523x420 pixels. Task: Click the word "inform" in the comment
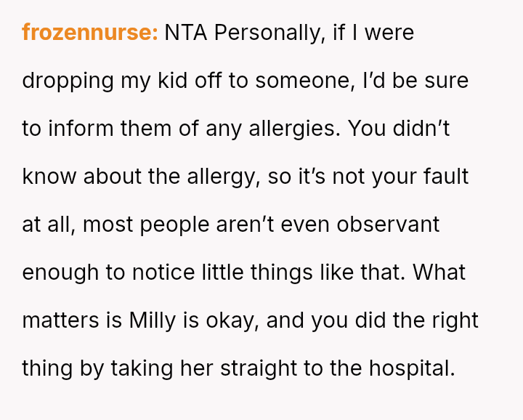tap(76, 129)
